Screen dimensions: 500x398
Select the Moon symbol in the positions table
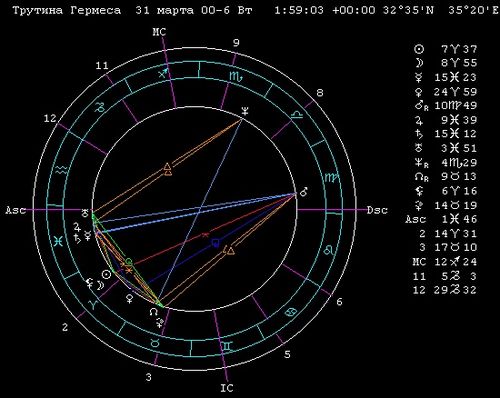point(420,63)
